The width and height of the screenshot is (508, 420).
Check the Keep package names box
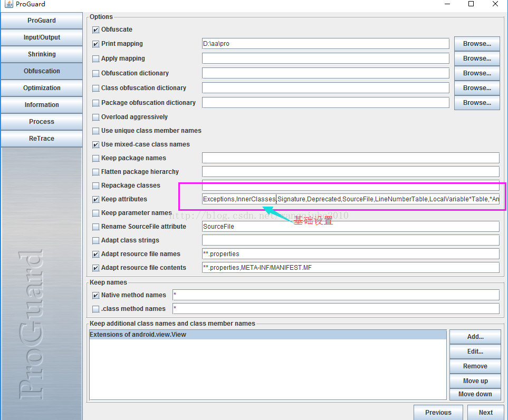coord(95,159)
